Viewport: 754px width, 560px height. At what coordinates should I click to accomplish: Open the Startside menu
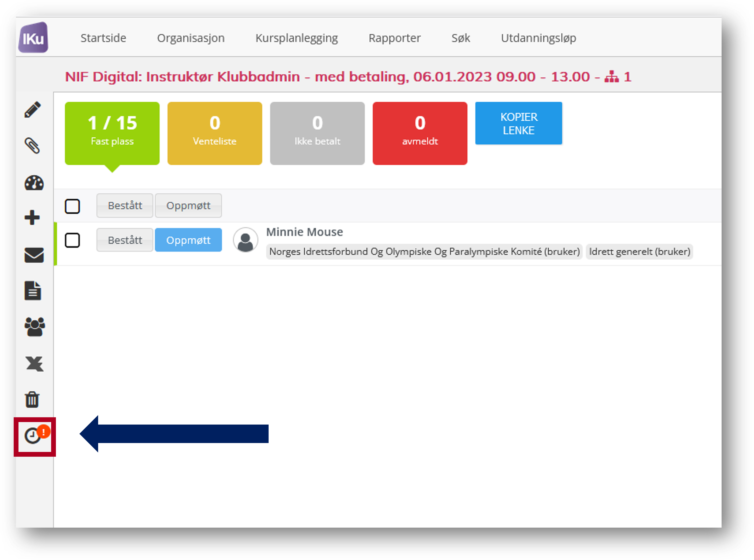[103, 38]
